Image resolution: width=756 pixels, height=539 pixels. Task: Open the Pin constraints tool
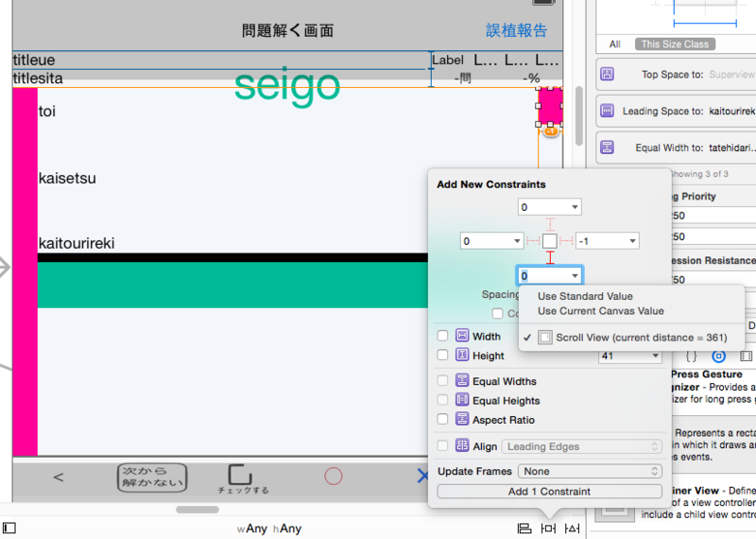tap(548, 529)
